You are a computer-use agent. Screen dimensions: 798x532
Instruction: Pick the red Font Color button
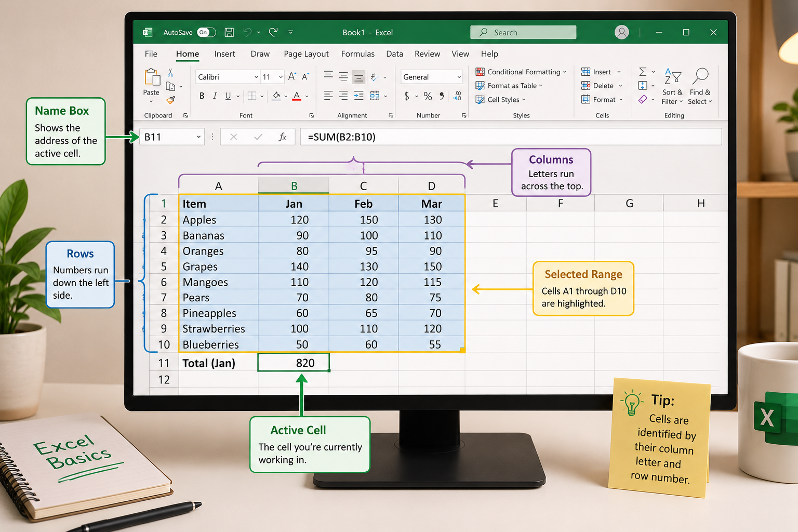[297, 96]
